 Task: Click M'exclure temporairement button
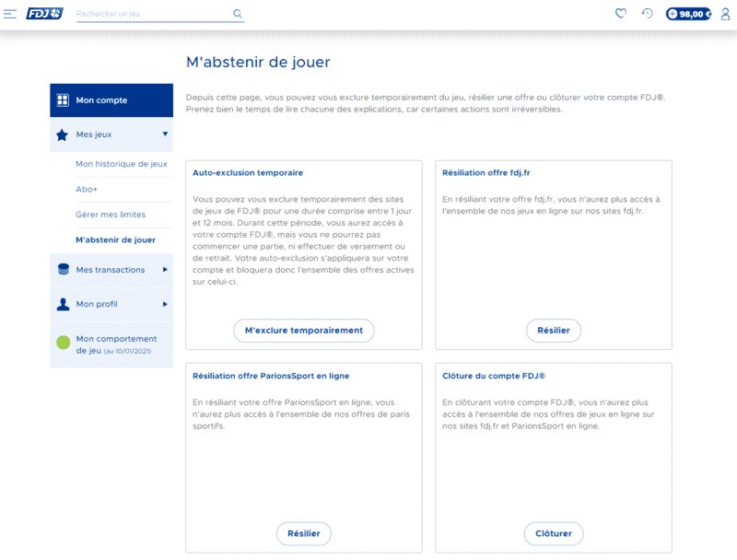tap(304, 331)
